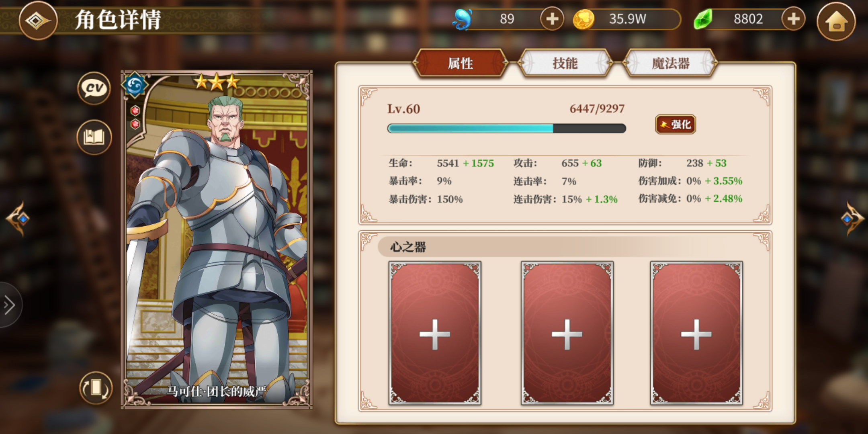Viewport: 868px width, 434px height.
Task: Tap the card rotate/flip icon
Action: coord(96,388)
